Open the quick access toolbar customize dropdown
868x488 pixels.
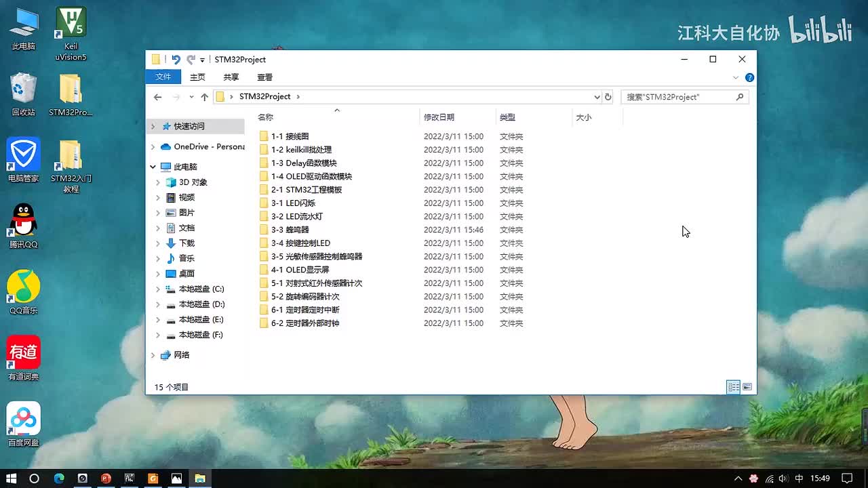click(202, 60)
